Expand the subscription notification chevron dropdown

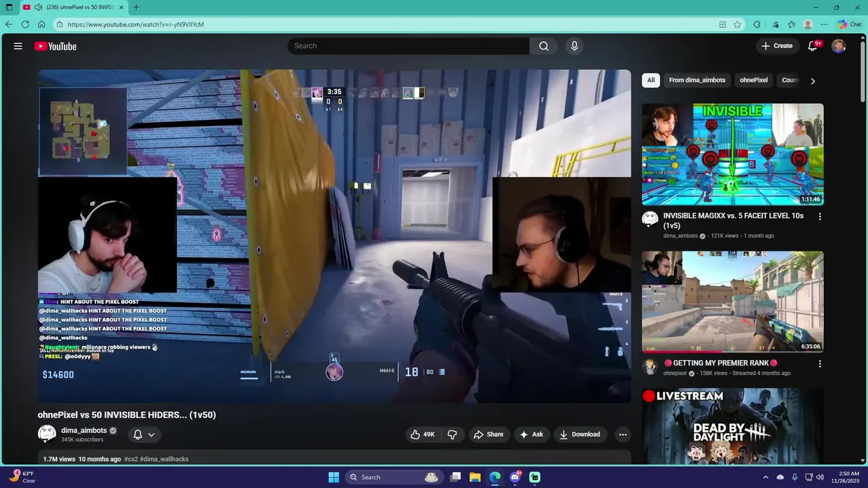[151, 434]
